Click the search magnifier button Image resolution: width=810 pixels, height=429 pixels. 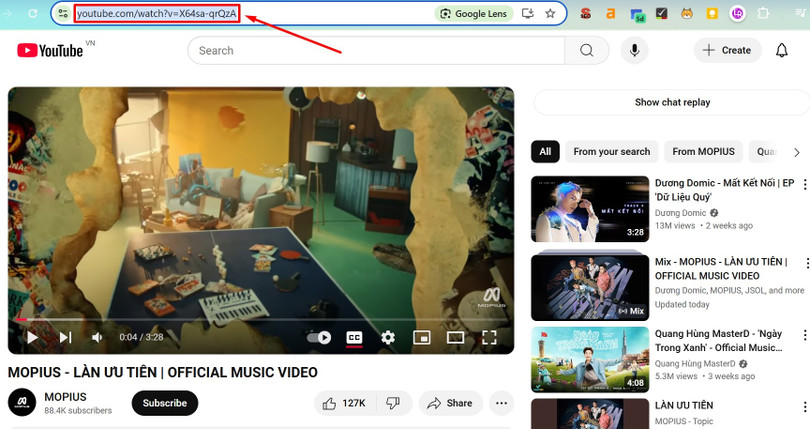(586, 50)
